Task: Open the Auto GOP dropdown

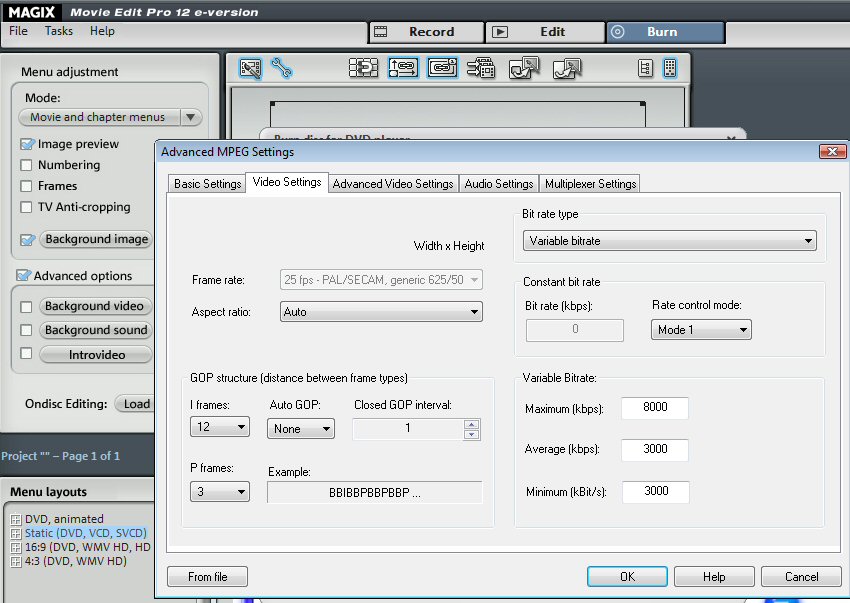Action: [300, 429]
